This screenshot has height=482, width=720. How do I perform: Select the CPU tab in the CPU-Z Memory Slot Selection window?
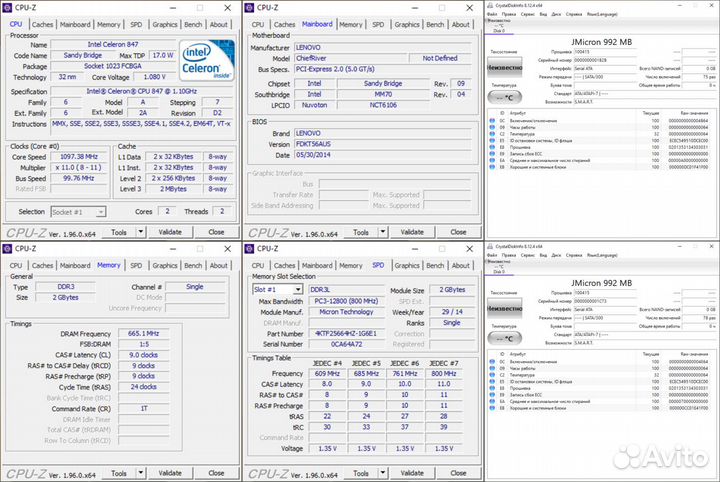tap(258, 265)
